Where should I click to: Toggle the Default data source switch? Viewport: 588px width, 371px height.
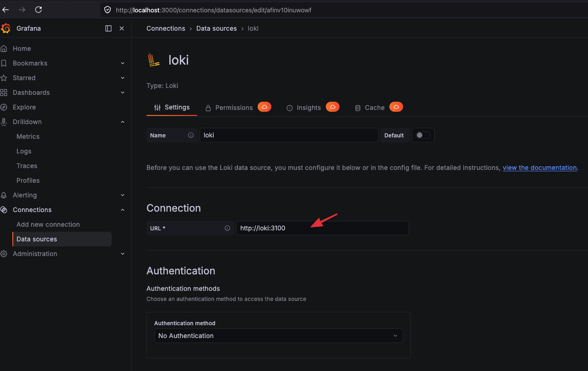click(423, 135)
